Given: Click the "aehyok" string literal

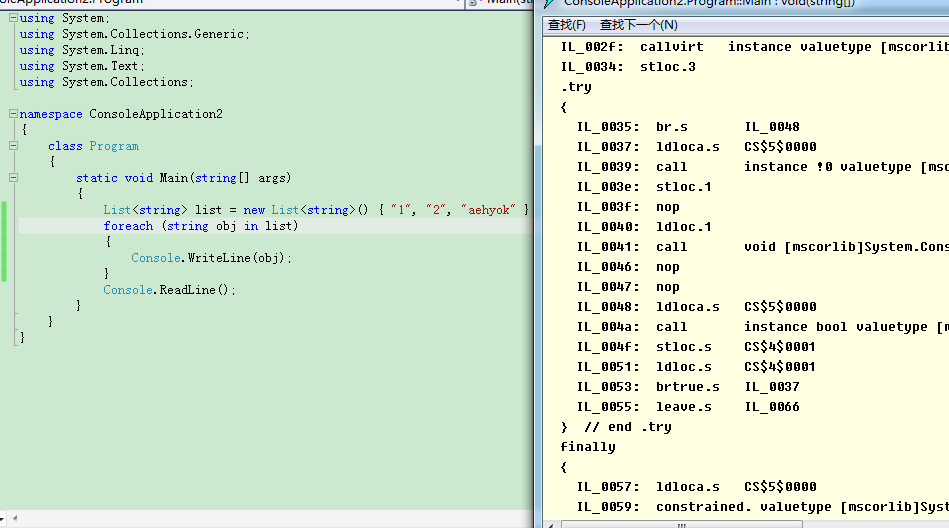Looking at the screenshot, I should pyautogui.click(x=488, y=210).
